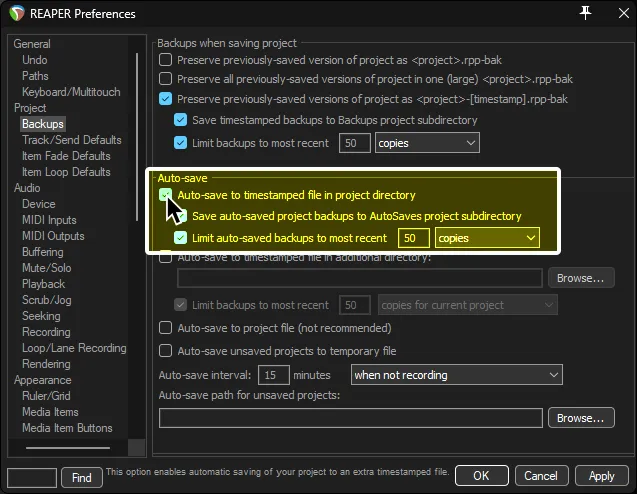Open the copies dropdown for saved backups limit
The width and height of the screenshot is (637, 494).
[x=427, y=143]
